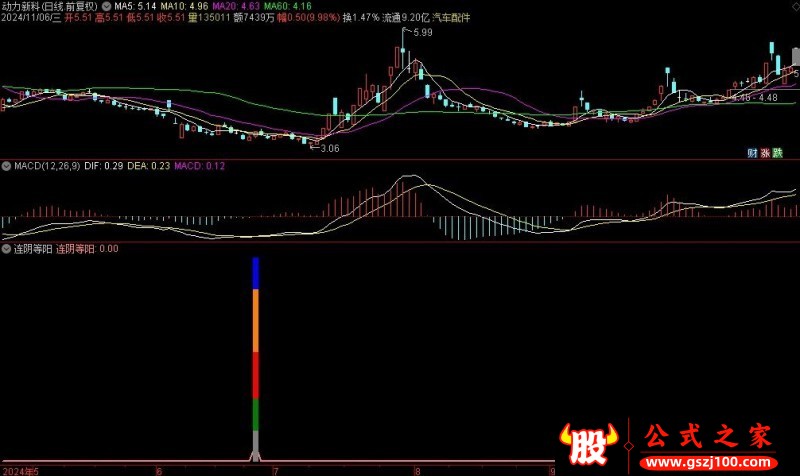Click the 跌 tag icon

(778, 153)
